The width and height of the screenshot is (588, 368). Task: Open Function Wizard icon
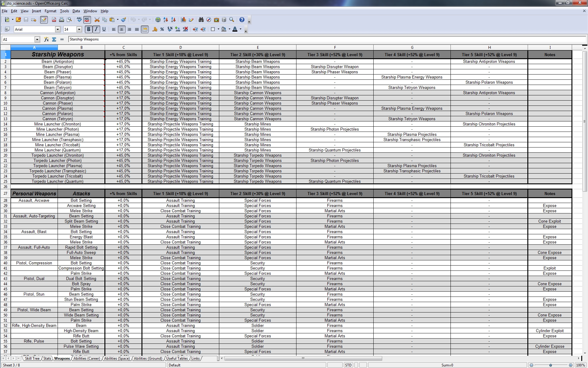pos(46,39)
